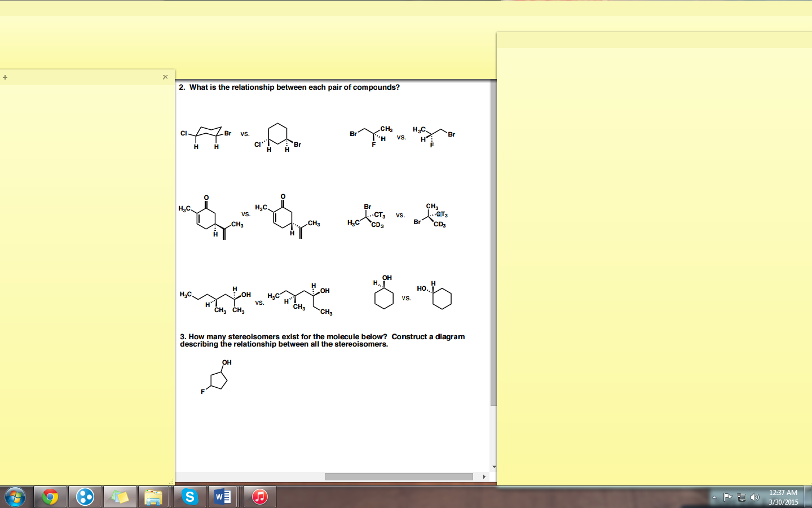Select the flat cyclohexane ring with Cl and Br

(x=277, y=138)
